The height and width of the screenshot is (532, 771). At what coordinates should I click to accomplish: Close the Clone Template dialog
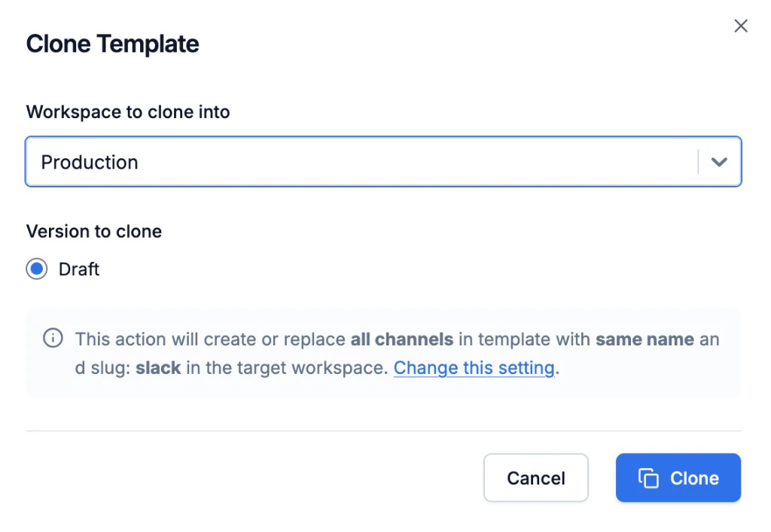pyautogui.click(x=741, y=26)
